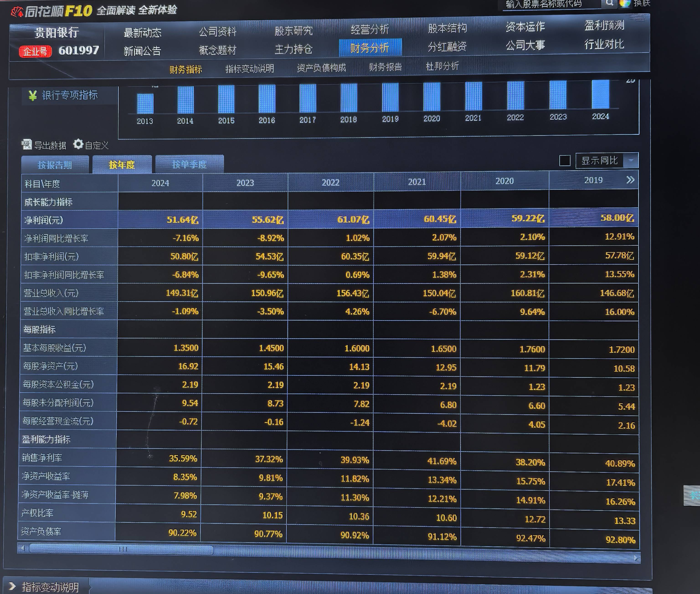Image resolution: width=700 pixels, height=594 pixels.
Task: Go to 经营分析 menu
Action: click(x=370, y=29)
